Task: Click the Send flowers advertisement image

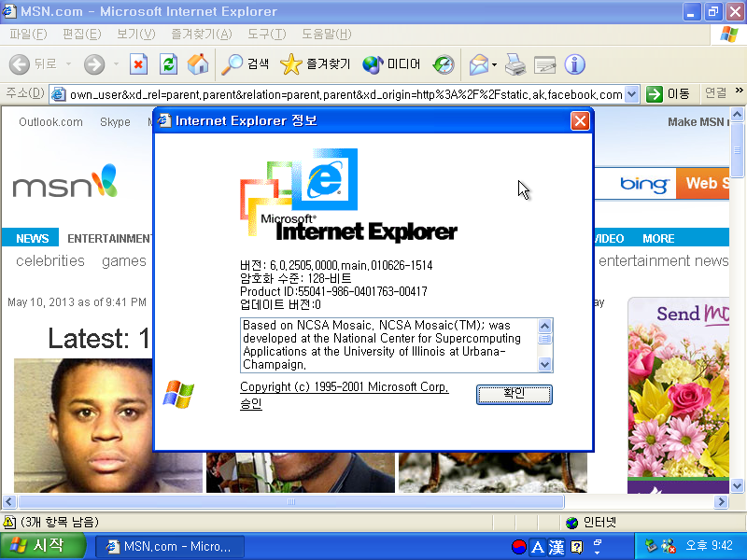Action: point(679,395)
